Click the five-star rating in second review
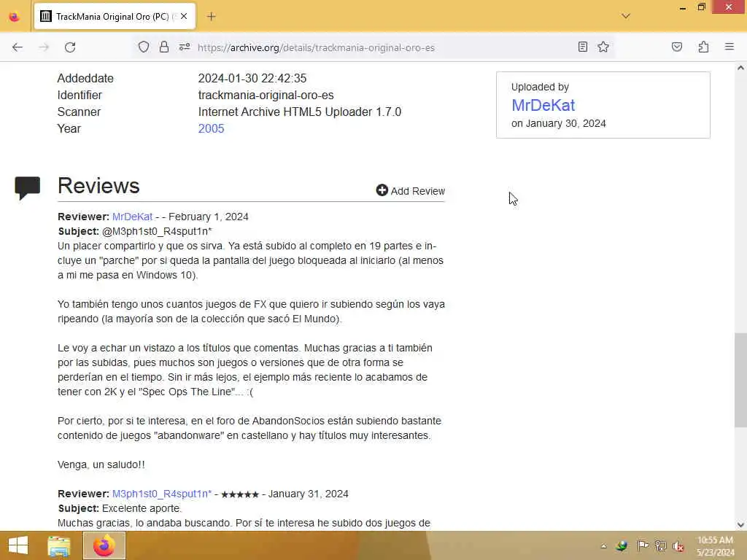 tap(240, 494)
